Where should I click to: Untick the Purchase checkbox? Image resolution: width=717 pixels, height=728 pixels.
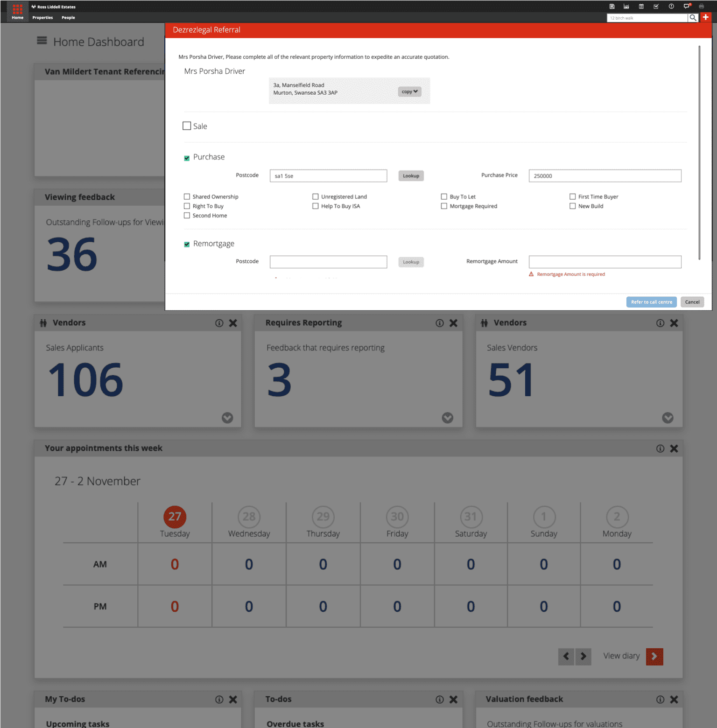[x=187, y=158]
